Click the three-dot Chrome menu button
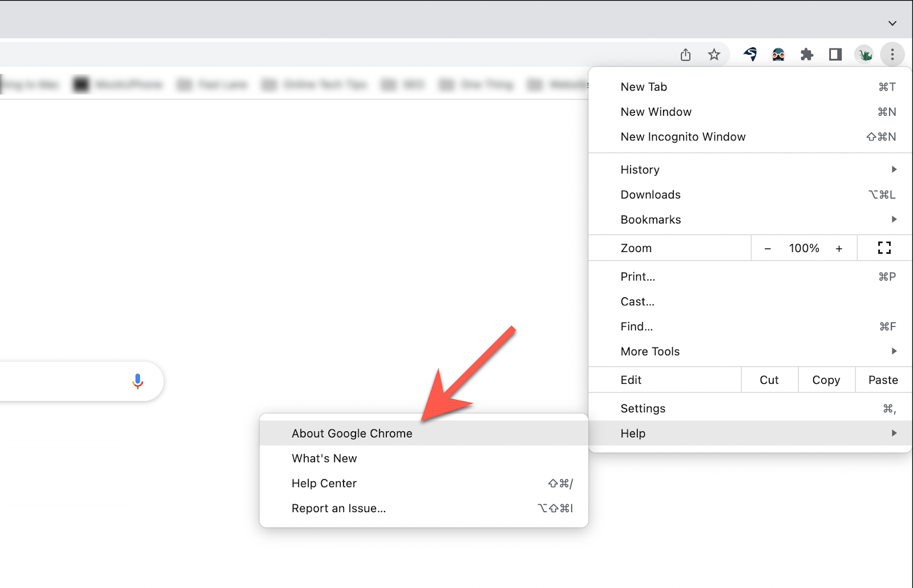 [x=892, y=55]
